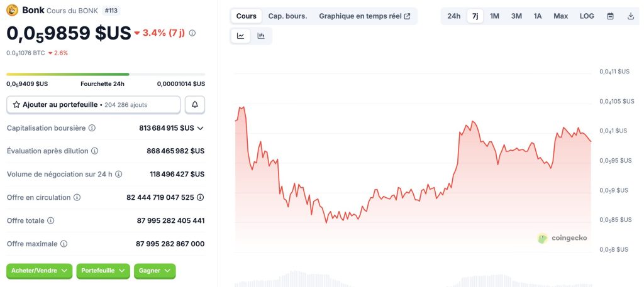Show info icon beside Offre maximale

tap(64, 244)
